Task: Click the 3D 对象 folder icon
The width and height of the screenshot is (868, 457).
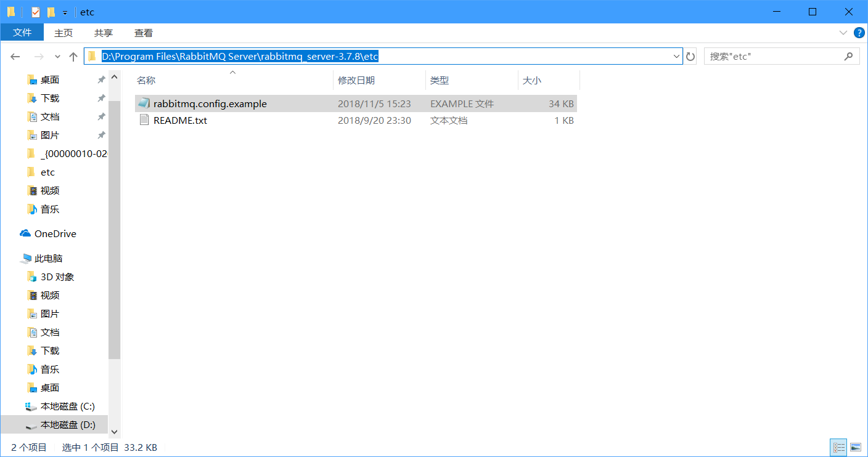Action: [x=32, y=277]
